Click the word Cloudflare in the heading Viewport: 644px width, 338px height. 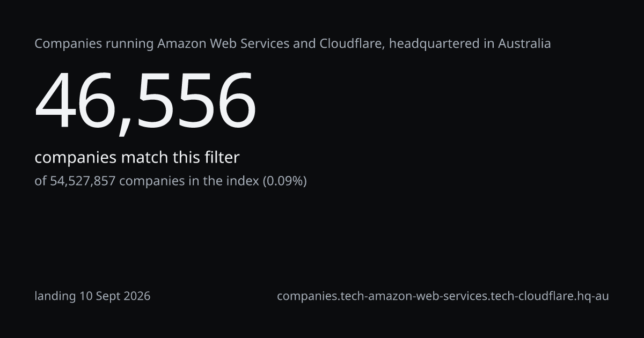(352, 43)
